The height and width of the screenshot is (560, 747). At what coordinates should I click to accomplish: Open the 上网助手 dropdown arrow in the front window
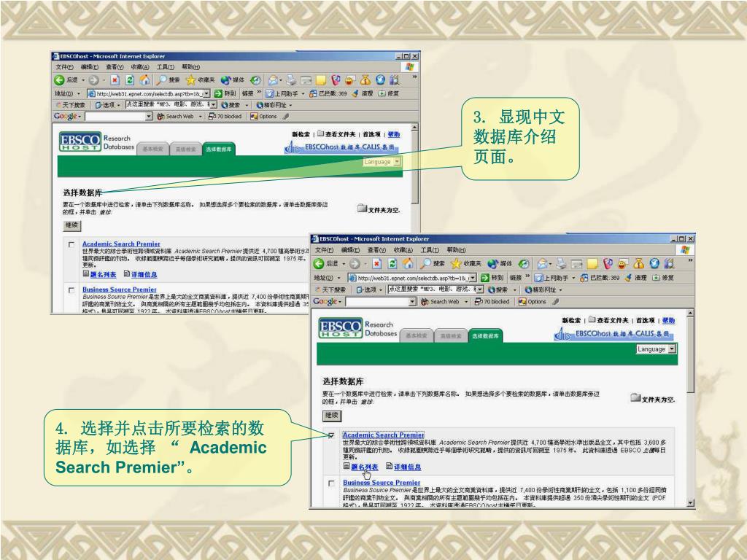pos(573,278)
